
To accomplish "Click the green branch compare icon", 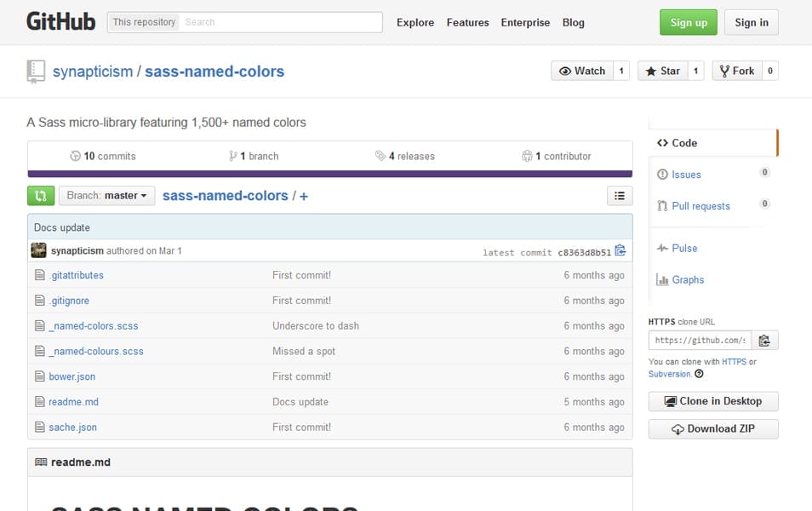I will 40,195.
